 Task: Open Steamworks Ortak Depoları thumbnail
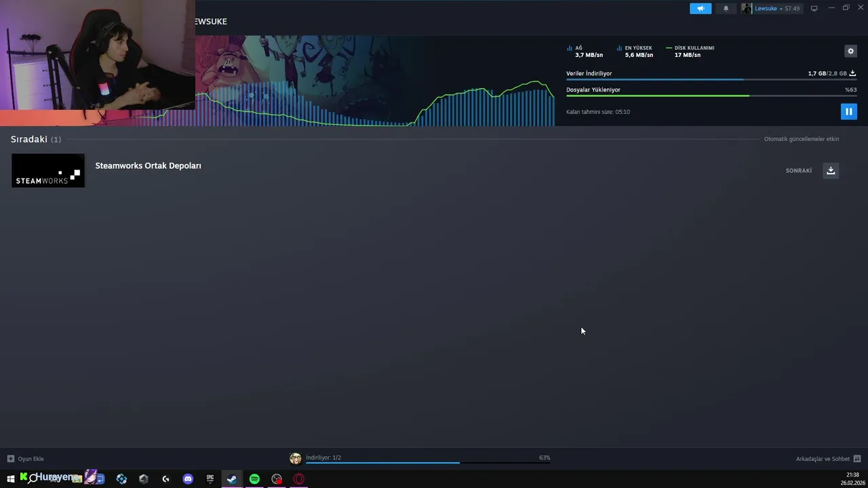click(x=48, y=170)
